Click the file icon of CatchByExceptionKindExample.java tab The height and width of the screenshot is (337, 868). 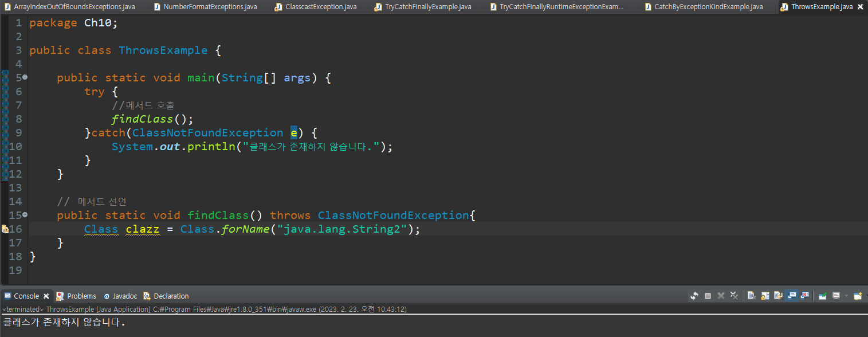648,7
